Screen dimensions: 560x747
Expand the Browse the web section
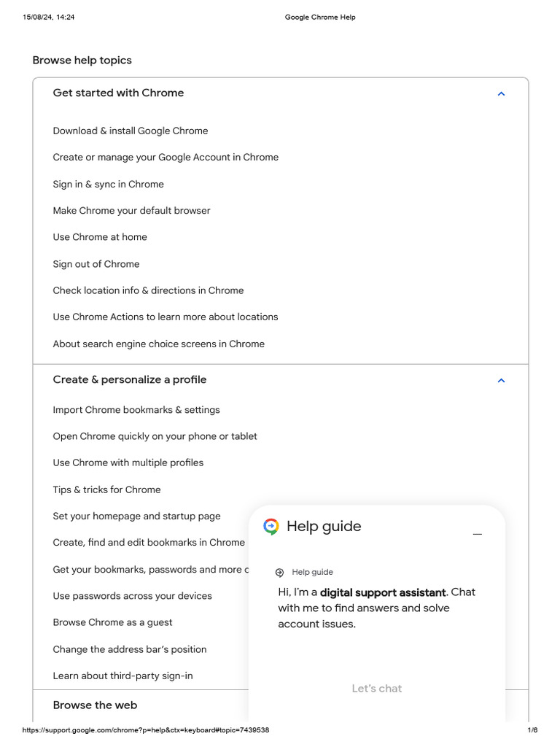click(95, 705)
